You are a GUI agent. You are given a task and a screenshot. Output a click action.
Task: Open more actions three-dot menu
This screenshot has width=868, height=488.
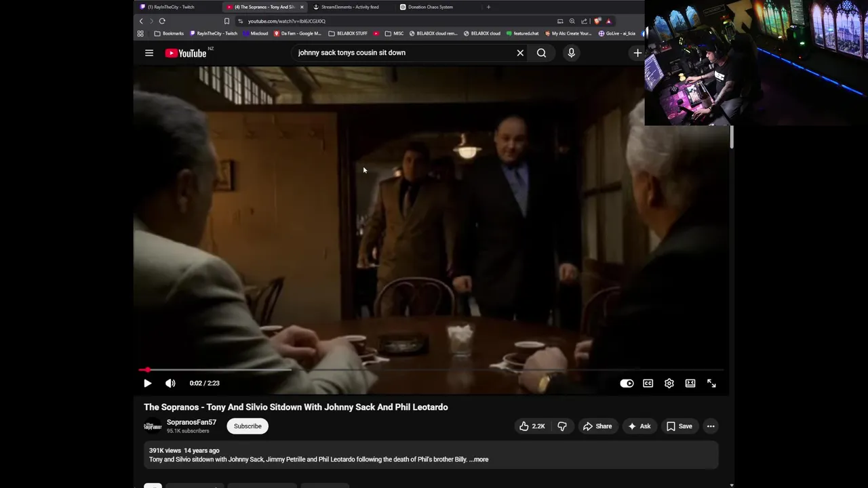(x=711, y=426)
